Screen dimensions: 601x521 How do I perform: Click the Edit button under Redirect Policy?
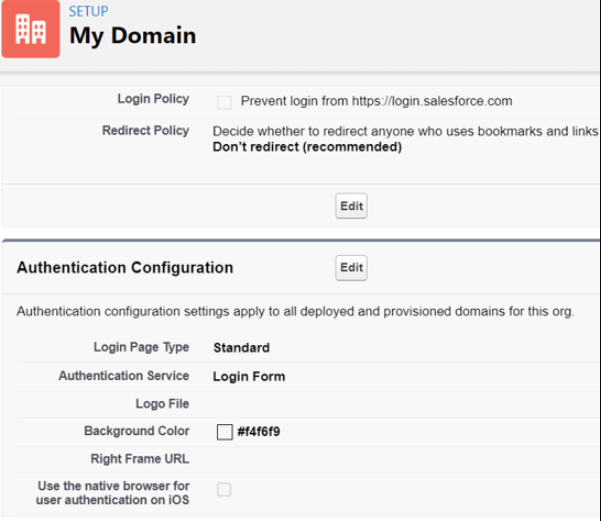(x=351, y=206)
